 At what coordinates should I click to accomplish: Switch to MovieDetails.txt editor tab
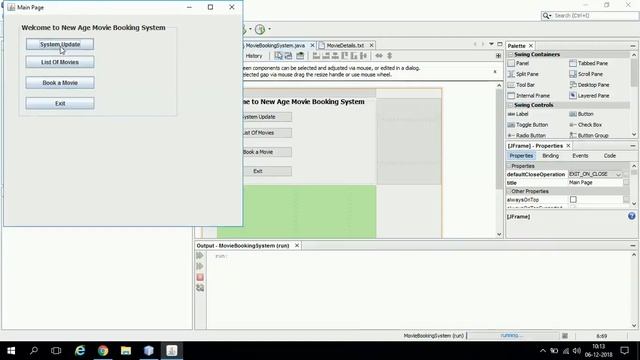tap(345, 45)
